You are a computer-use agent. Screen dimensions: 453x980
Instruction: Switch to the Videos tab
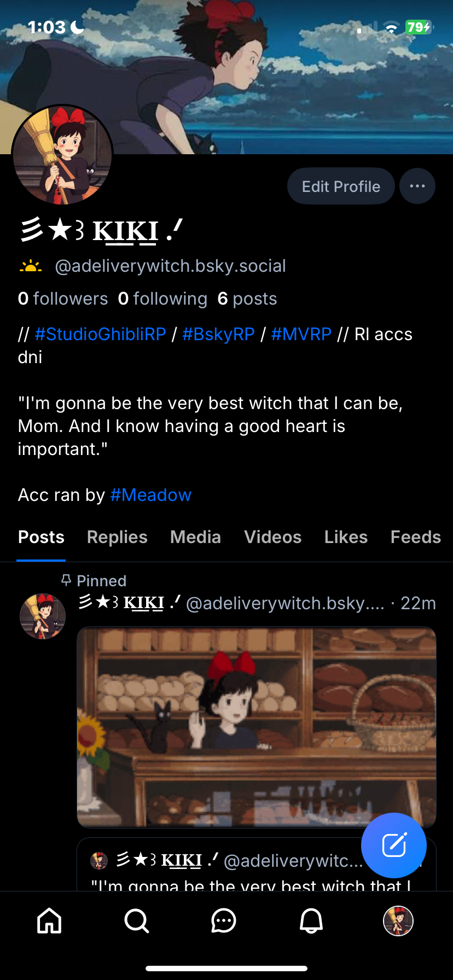pos(272,537)
